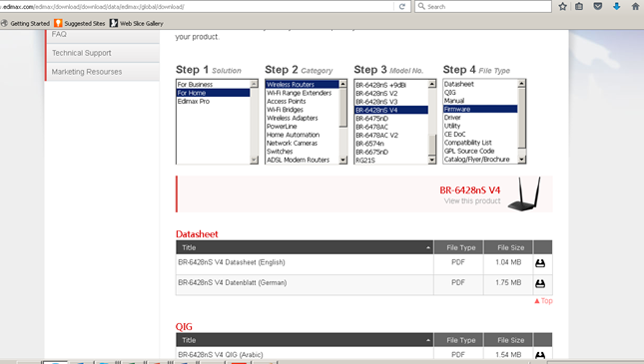
Task: Reload the page with the refresh icon
Action: coord(402,7)
